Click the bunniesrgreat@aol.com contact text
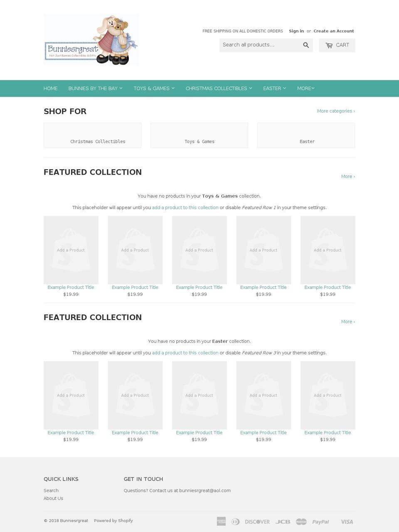 205,491
